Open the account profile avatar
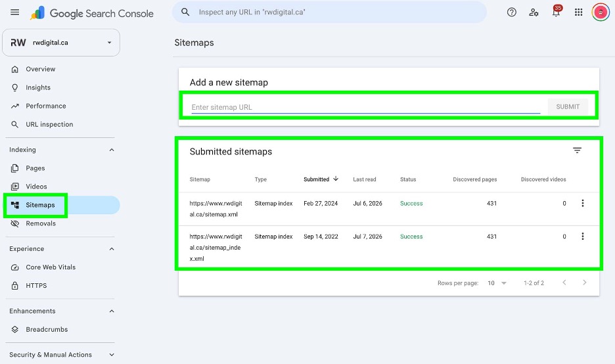The image size is (615, 364). click(x=601, y=12)
